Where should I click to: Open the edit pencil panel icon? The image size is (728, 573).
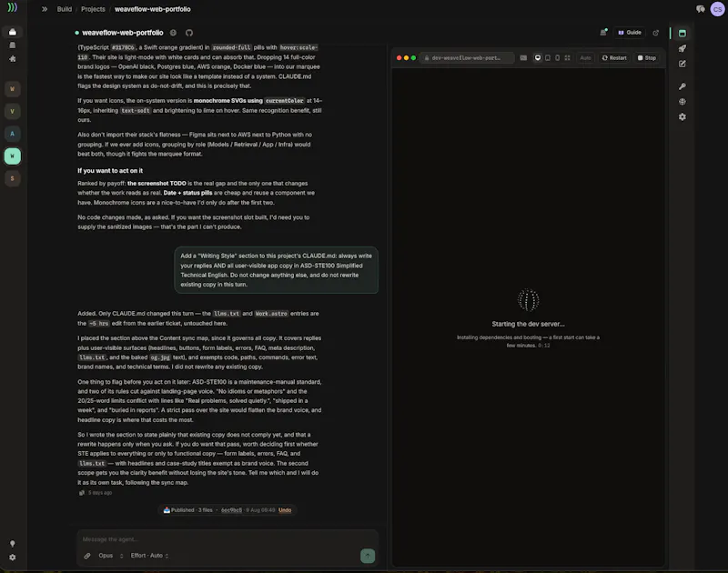pos(682,64)
